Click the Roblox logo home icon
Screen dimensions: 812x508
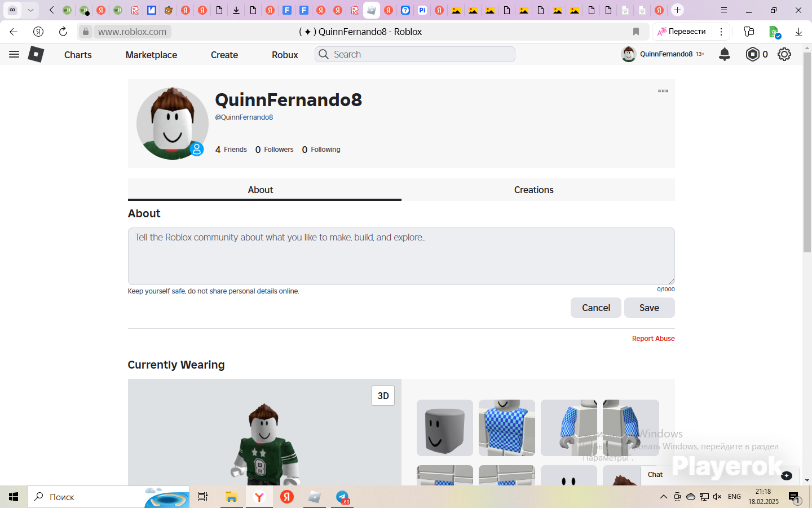coord(36,54)
